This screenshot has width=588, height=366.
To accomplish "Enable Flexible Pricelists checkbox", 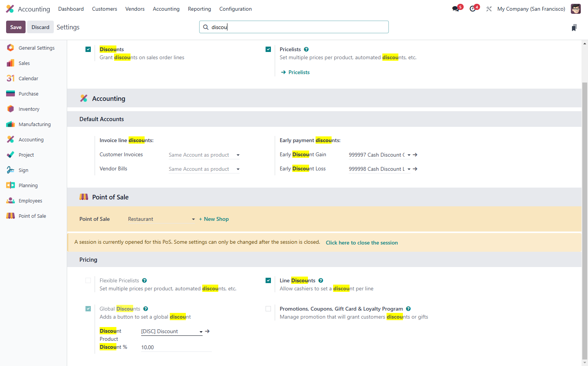I will click(x=88, y=280).
